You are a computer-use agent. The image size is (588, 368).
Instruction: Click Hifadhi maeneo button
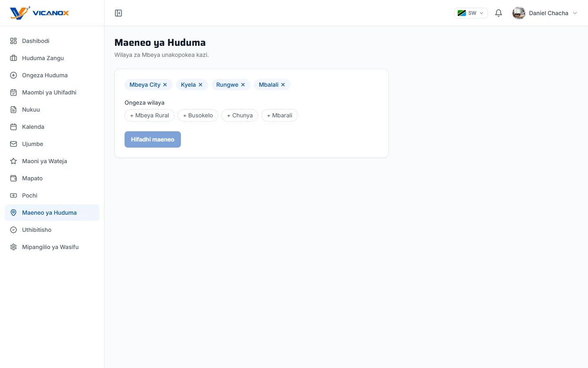tap(153, 139)
